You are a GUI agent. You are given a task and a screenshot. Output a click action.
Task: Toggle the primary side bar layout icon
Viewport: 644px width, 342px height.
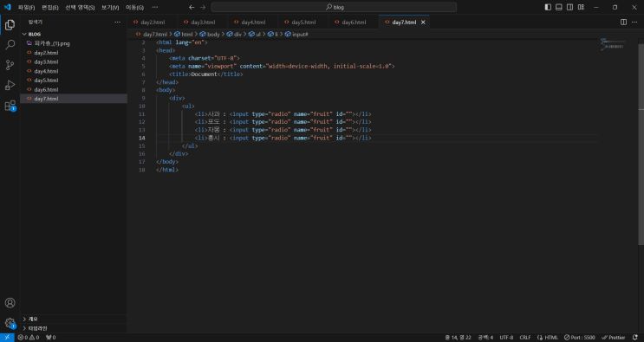548,8
